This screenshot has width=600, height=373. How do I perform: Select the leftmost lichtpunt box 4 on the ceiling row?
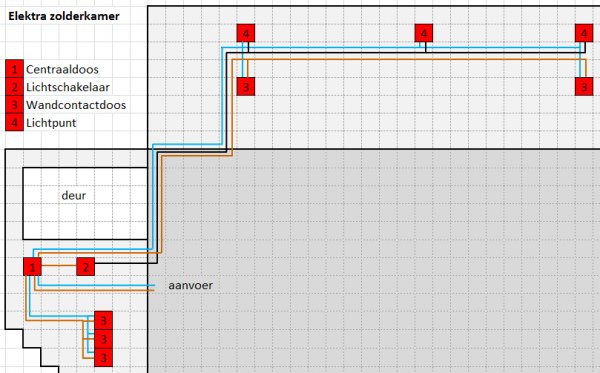pos(246,33)
